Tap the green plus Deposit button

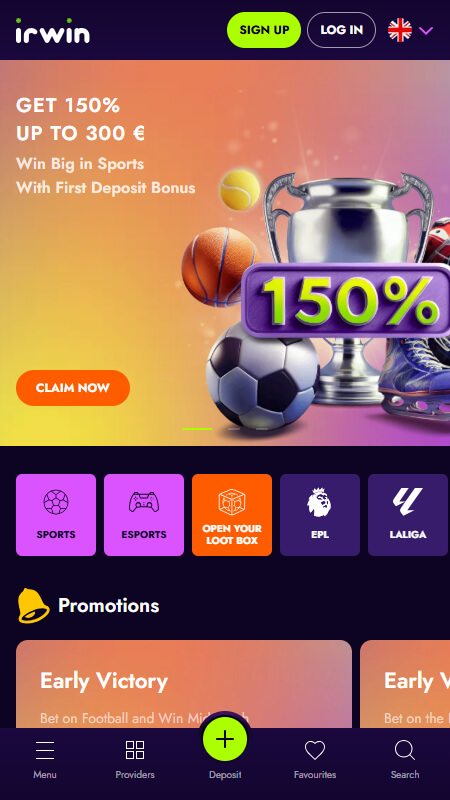click(225, 739)
